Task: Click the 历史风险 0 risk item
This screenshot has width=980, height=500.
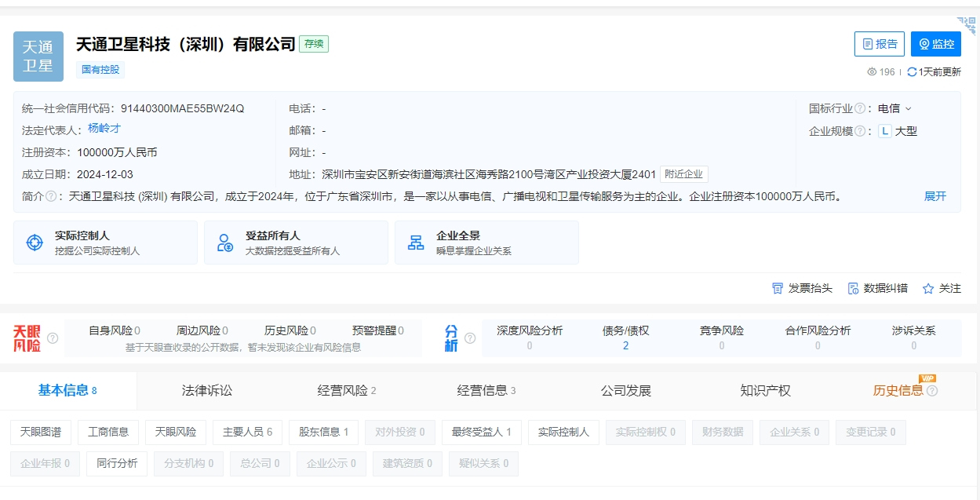Action: 290,330
